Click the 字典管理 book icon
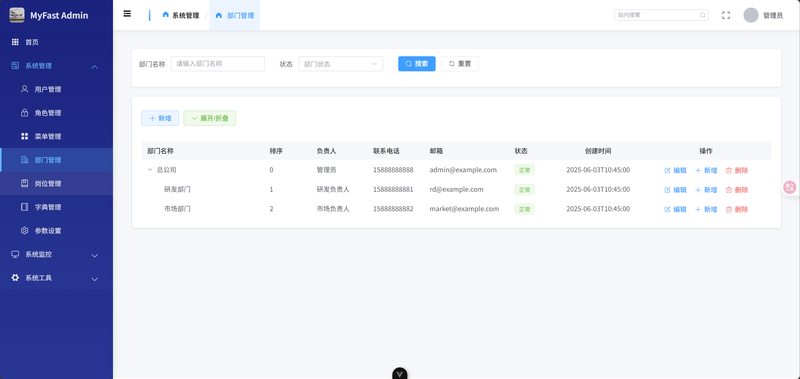This screenshot has width=800, height=379. click(x=24, y=207)
